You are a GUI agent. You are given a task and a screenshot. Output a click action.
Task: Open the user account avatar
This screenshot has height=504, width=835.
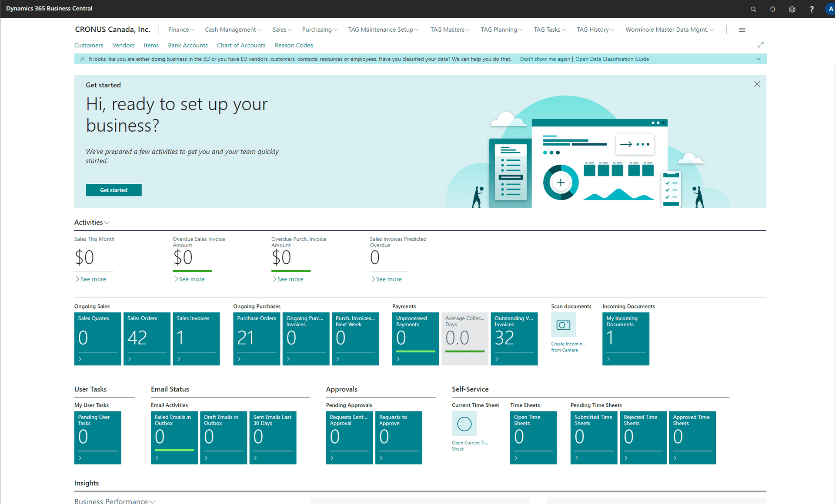coord(830,9)
